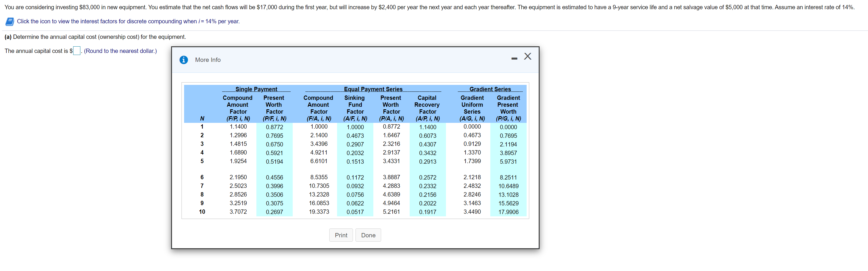This screenshot has height=271, width=868.
Task: Open the interest factors book icon
Action: [x=10, y=22]
